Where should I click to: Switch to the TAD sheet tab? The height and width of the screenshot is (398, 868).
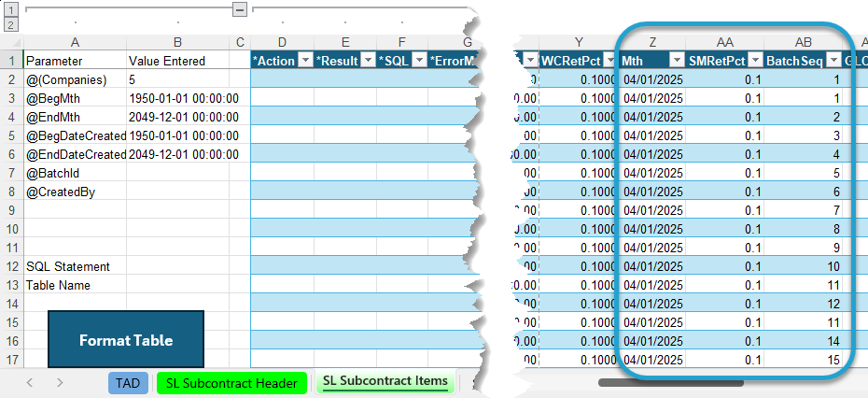128,383
